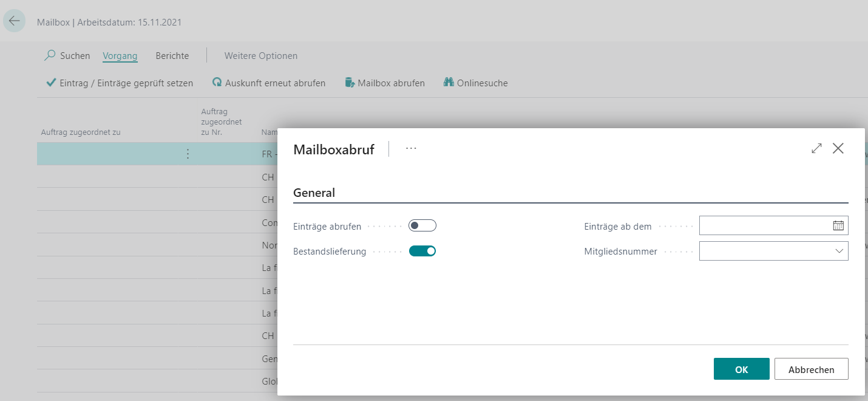Enable the Einträge abrufen toggle
The height and width of the screenshot is (401, 868).
pos(422,226)
